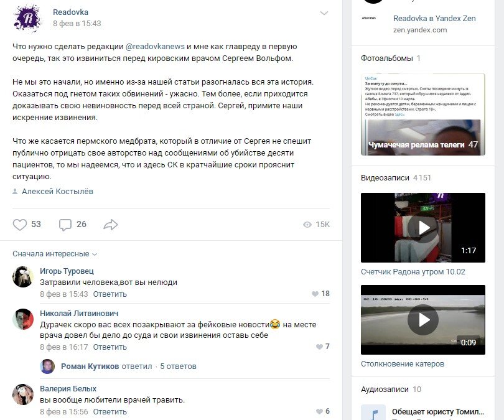The height and width of the screenshot is (420, 504).
Task: Like Валерия Белых's comment
Action: pyautogui.click(x=319, y=411)
